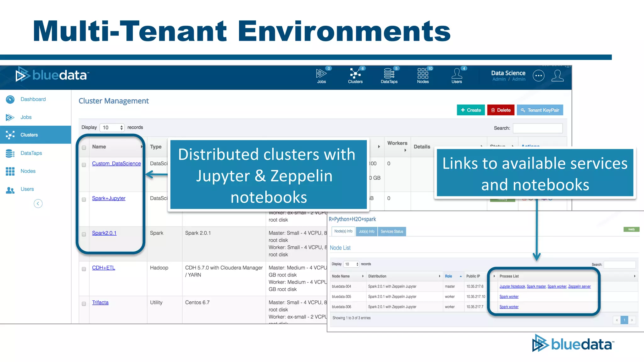
Task: Collapse the sidebar with the chevron circle
Action: pyautogui.click(x=38, y=204)
